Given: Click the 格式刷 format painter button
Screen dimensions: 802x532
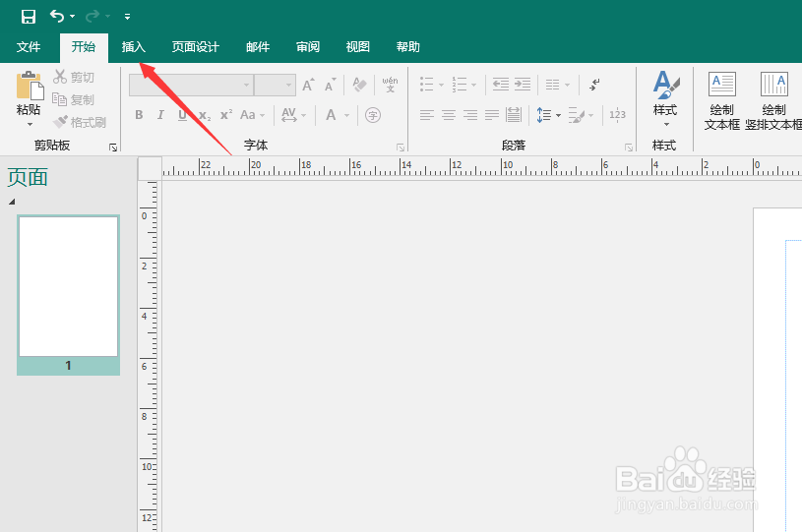Looking at the screenshot, I should click(80, 122).
